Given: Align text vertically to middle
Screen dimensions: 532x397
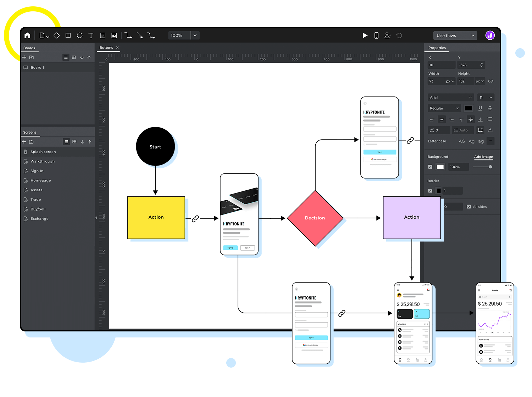Looking at the screenshot, I should click(x=471, y=119).
